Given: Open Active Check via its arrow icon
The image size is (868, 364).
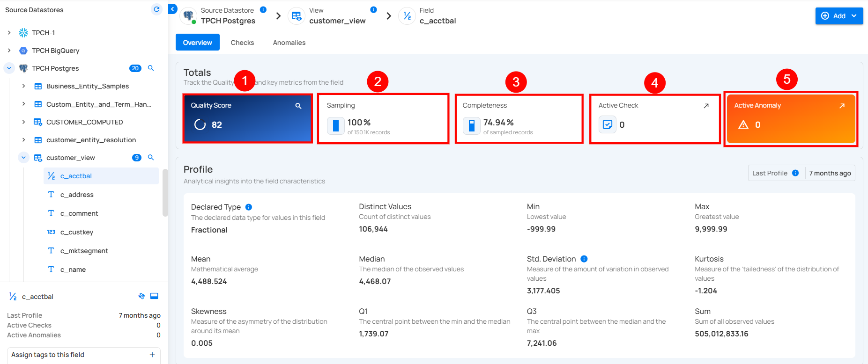Looking at the screenshot, I should click(706, 106).
